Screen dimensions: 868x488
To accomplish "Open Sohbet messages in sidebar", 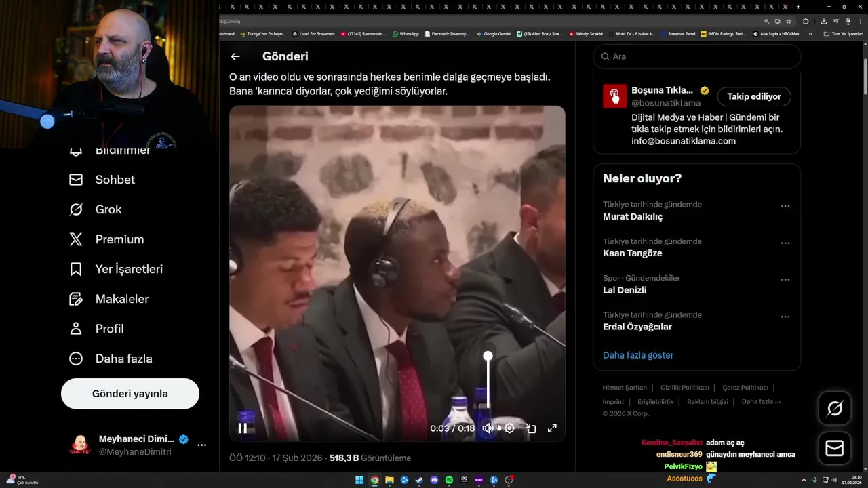I will (x=102, y=180).
